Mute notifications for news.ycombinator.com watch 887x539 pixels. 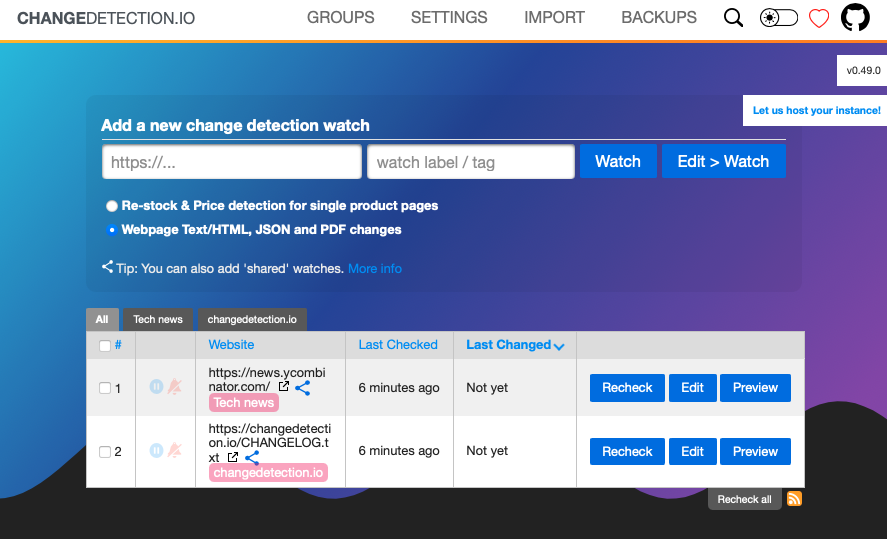[175, 386]
